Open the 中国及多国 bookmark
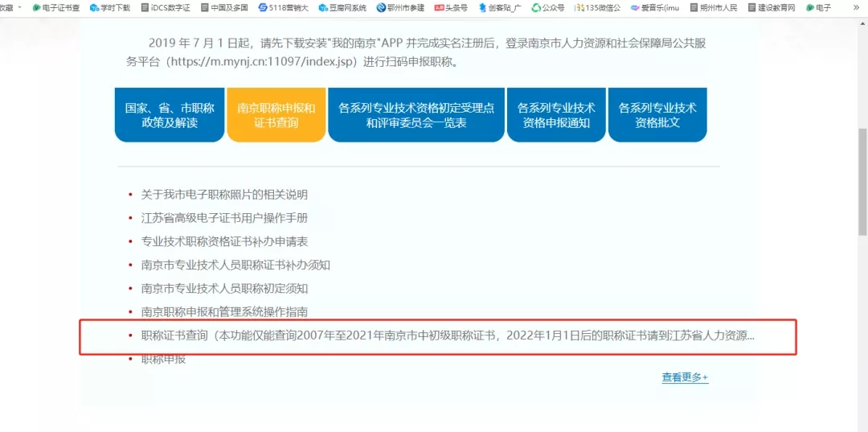Image resolution: width=868 pixels, height=432 pixels. click(x=224, y=8)
